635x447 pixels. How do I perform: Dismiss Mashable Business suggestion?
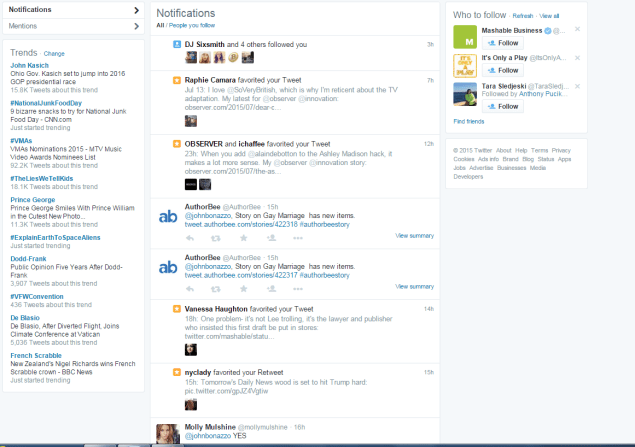tap(577, 29)
